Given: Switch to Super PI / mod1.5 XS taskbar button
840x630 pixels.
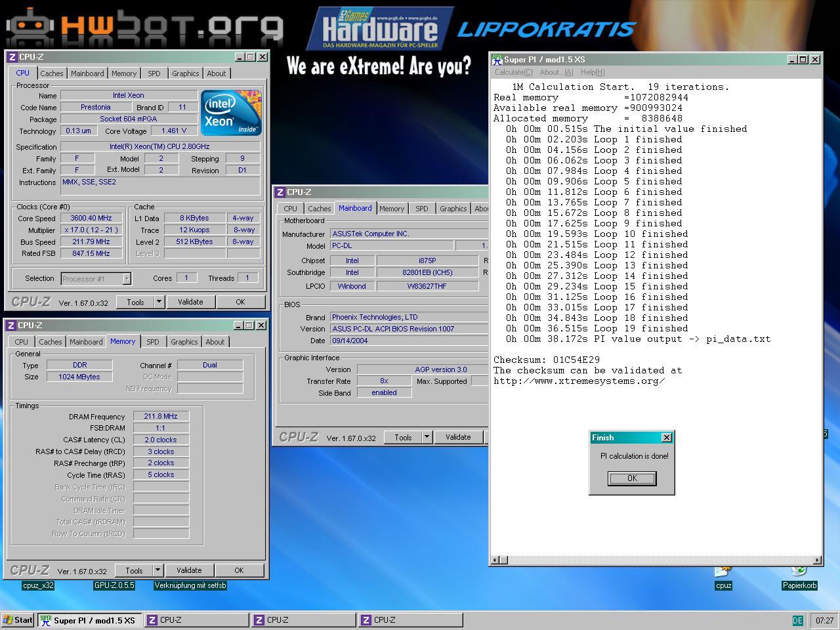Looking at the screenshot, I should point(89,620).
